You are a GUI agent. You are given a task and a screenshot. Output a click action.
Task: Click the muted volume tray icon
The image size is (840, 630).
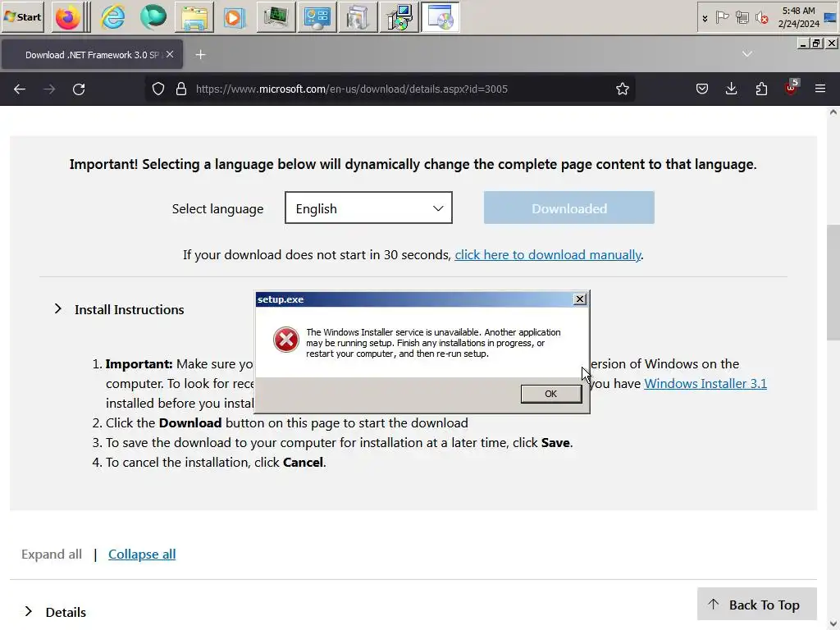(762, 18)
